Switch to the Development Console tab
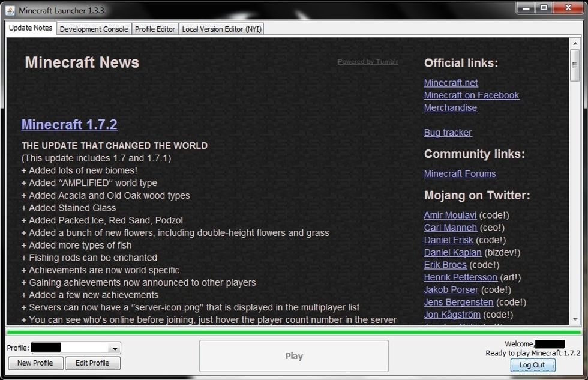Viewport: 588px width, 380px height. pos(94,29)
